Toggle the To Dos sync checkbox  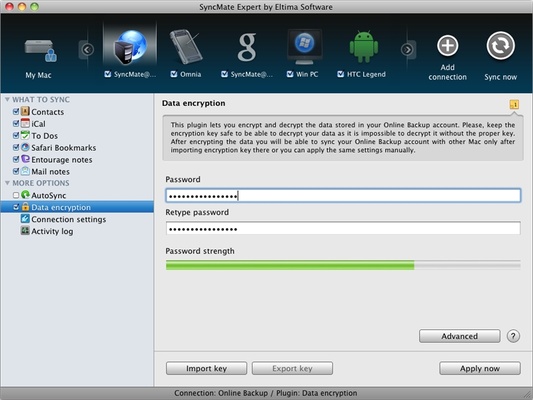[16, 135]
